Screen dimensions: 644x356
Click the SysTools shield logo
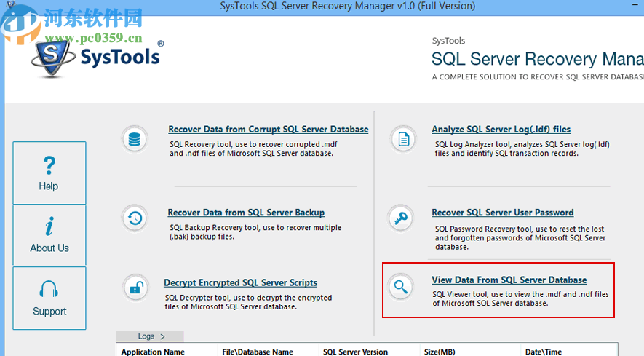click(52, 58)
